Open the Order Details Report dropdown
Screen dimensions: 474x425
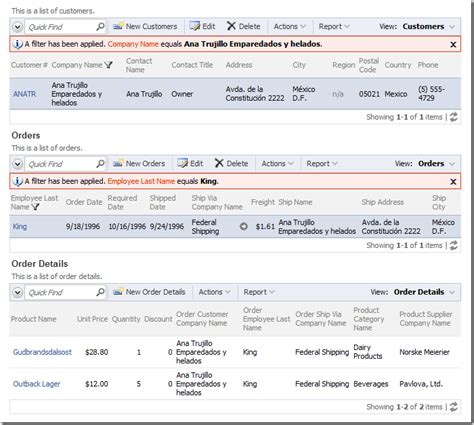point(259,292)
